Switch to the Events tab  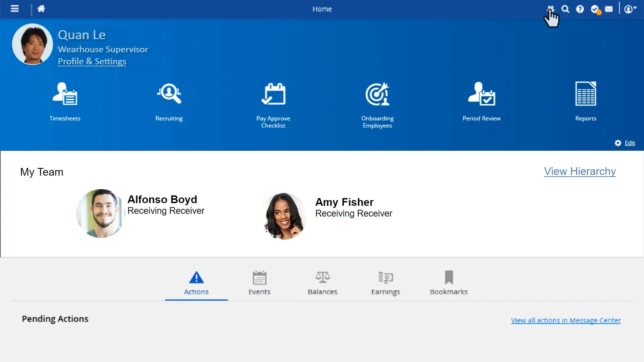click(259, 283)
